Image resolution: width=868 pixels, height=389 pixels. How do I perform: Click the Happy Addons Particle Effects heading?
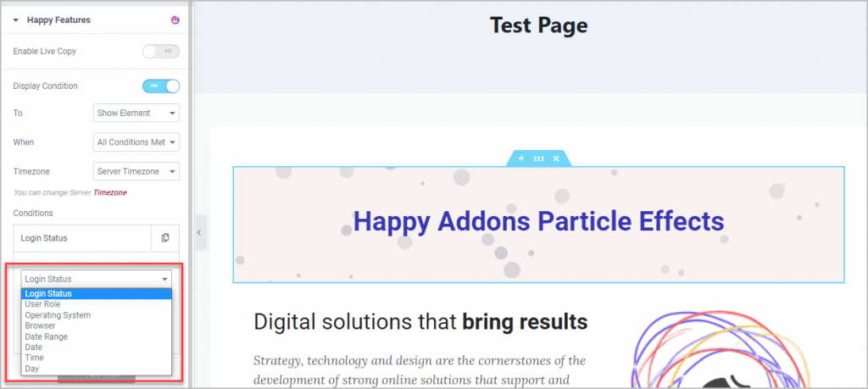[538, 222]
